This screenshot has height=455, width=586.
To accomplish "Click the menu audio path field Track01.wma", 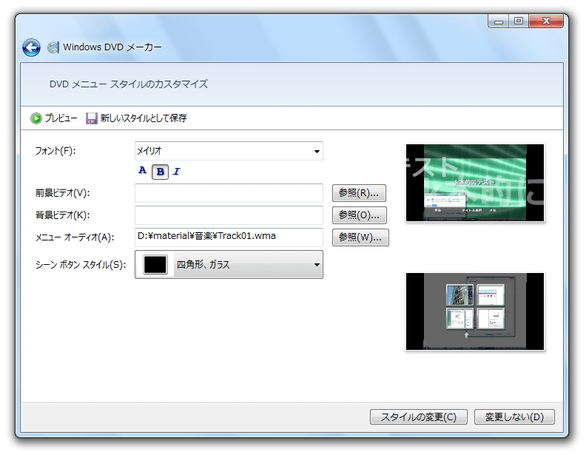I will pyautogui.click(x=229, y=237).
